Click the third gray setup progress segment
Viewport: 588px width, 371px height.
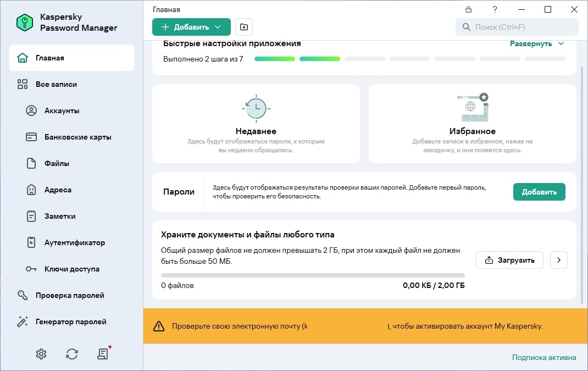tap(364, 59)
